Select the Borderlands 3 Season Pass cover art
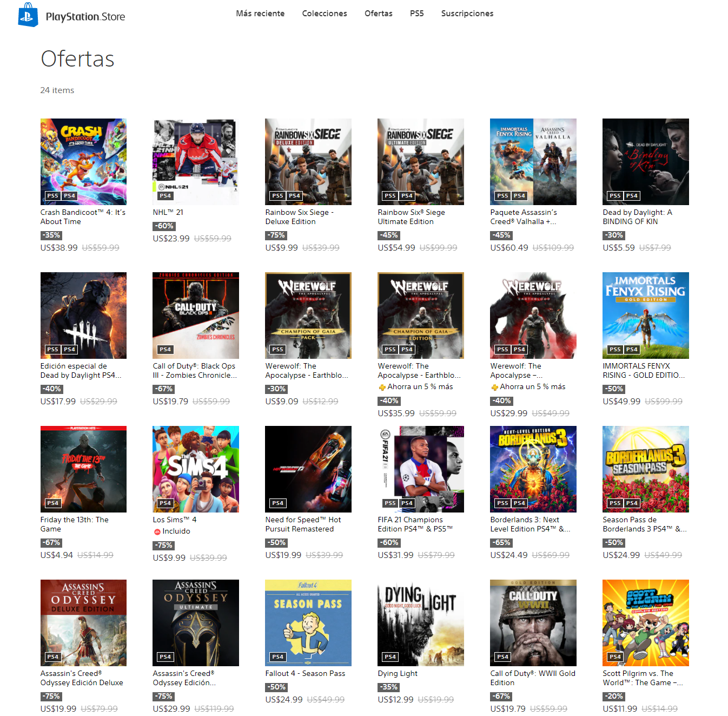The height and width of the screenshot is (716, 728). (x=646, y=469)
